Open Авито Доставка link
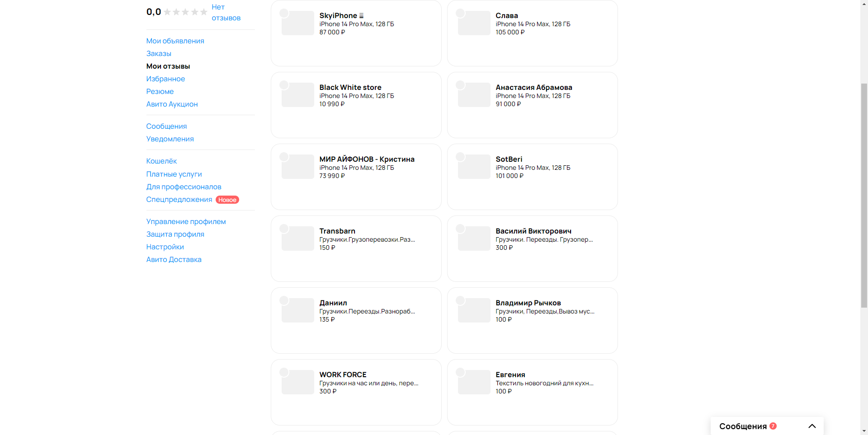This screenshot has width=868, height=435. coord(174,259)
